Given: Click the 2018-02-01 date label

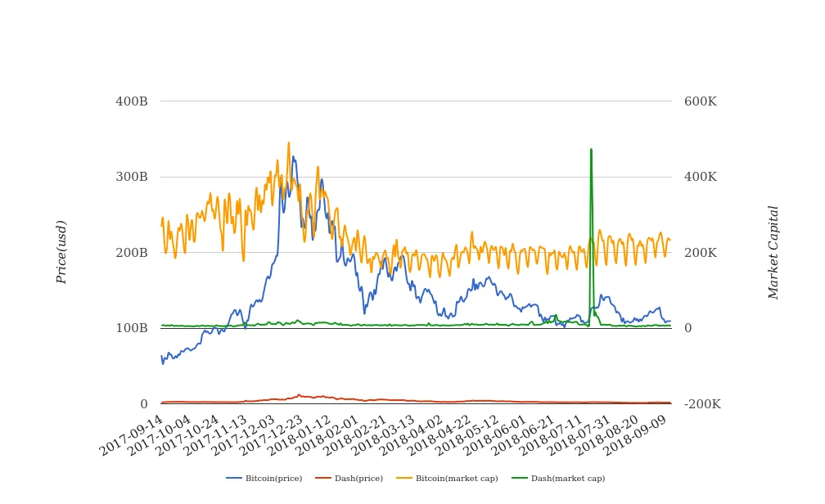Looking at the screenshot, I should [327, 434].
